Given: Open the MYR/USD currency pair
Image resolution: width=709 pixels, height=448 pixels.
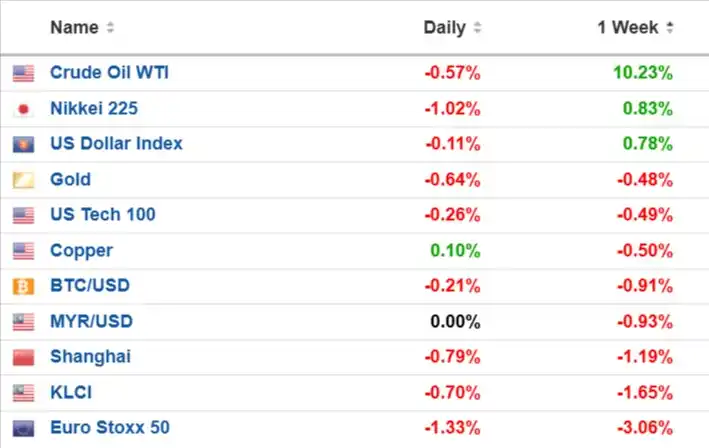Looking at the screenshot, I should coord(91,321).
